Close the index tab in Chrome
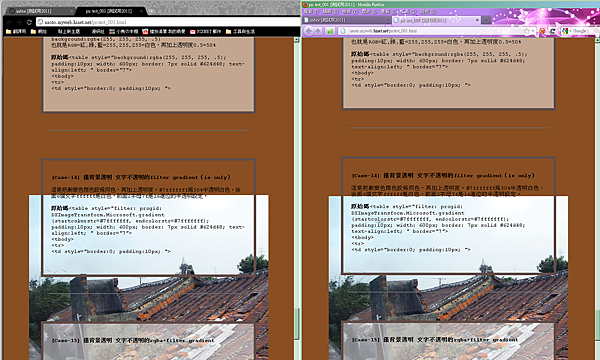Image resolution: width=600 pixels, height=360 pixels. [x=72, y=11]
